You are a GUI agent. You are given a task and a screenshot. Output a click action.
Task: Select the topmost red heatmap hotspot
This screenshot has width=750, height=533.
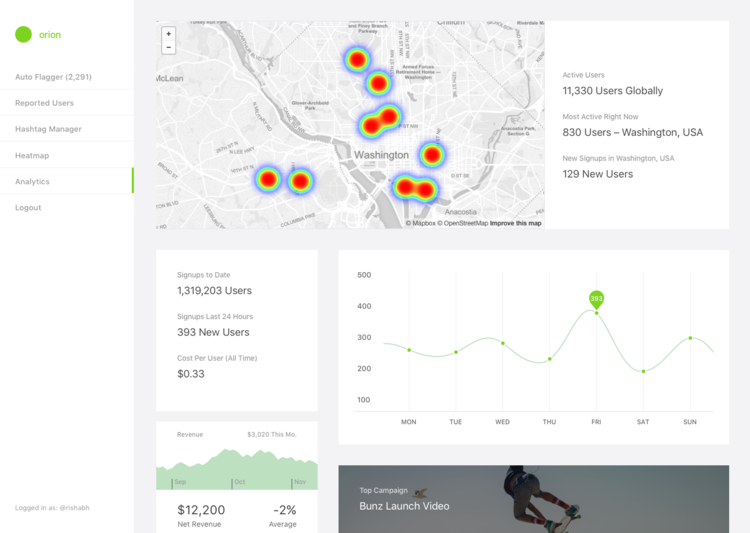click(x=357, y=60)
